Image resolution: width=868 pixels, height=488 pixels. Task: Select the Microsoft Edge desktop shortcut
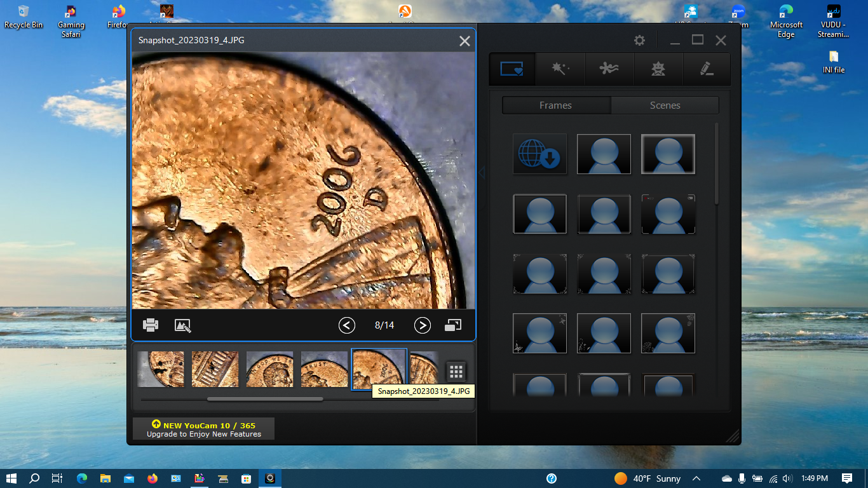pyautogui.click(x=786, y=21)
